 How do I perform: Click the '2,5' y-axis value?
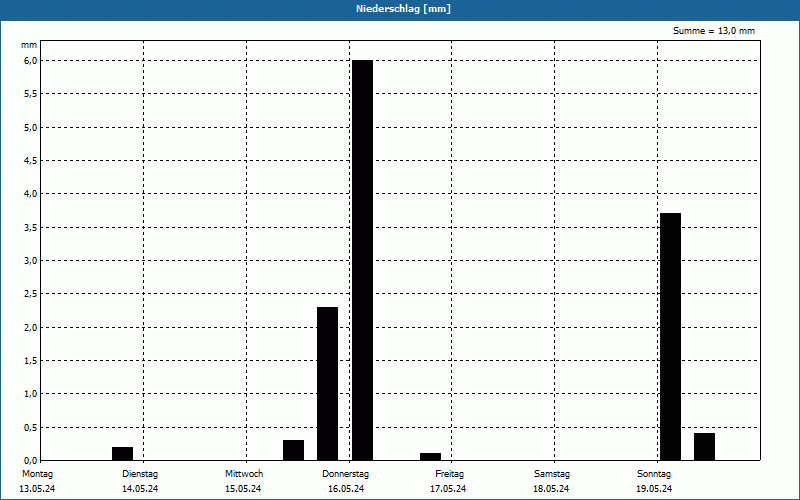pos(31,294)
